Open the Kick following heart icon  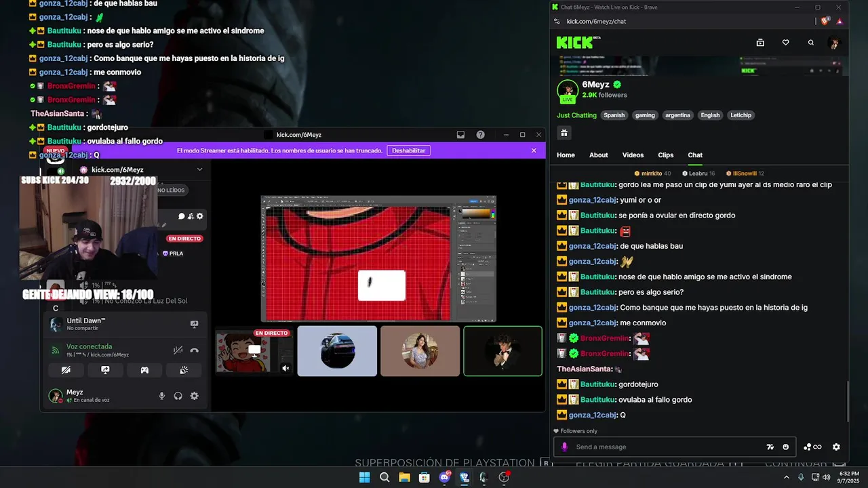click(x=785, y=43)
